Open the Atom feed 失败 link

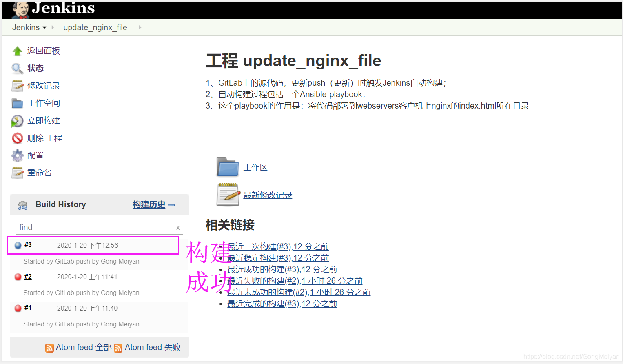[x=153, y=348]
